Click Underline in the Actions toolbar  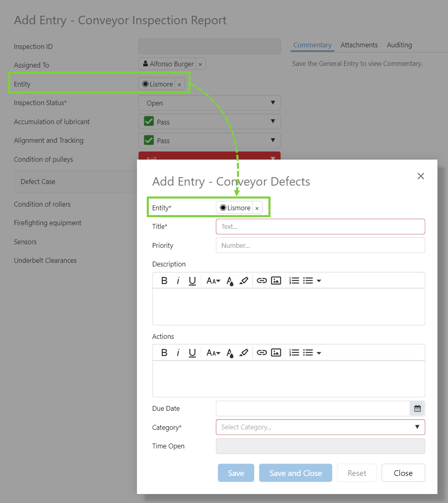[192, 353]
